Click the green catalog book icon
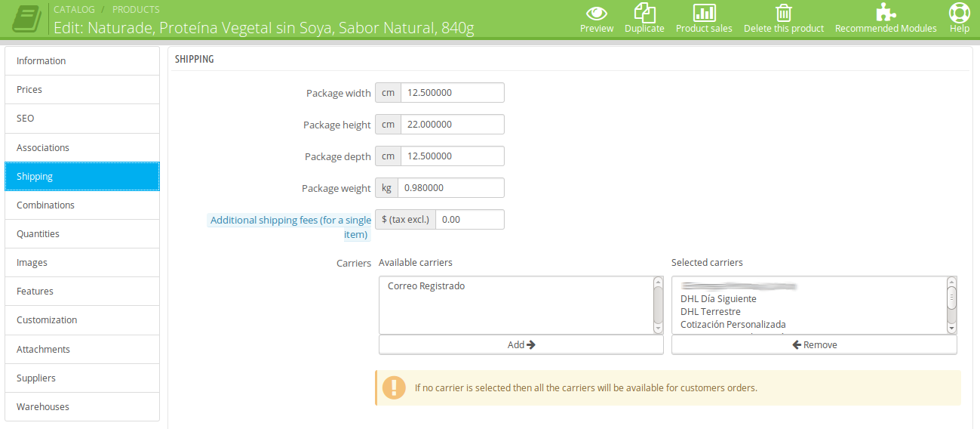Image resolution: width=980 pixels, height=429 pixels. 26,19
